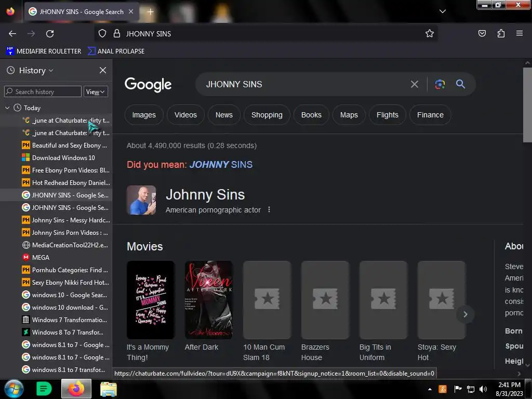Click the Google logo
This screenshot has height=399, width=532.
pos(148,85)
